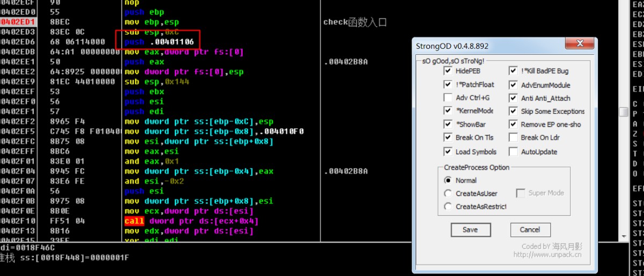Uncheck the AdvEnumModule checkbox

[513, 85]
